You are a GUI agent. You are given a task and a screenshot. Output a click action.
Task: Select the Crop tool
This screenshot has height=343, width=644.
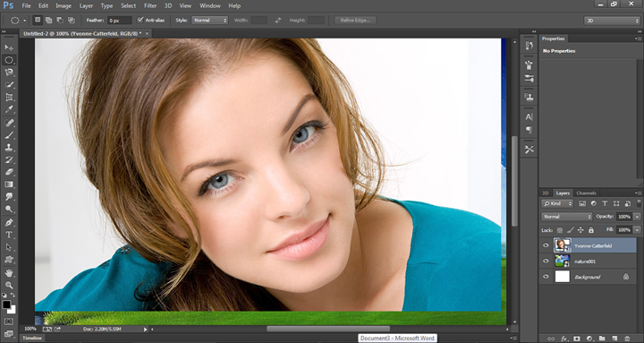tap(9, 98)
